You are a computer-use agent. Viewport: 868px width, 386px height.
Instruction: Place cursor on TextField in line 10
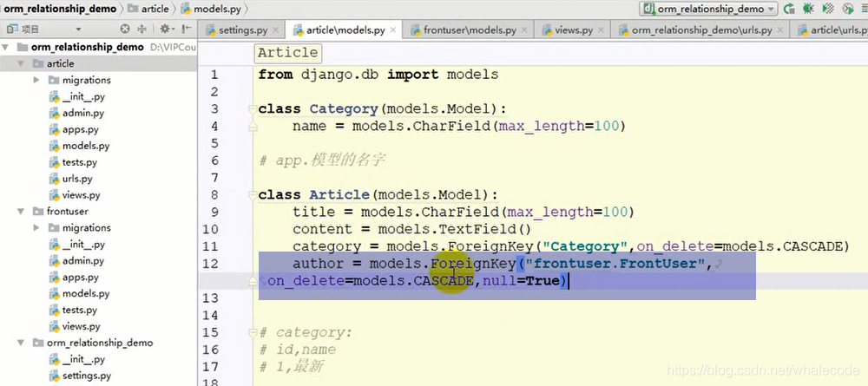477,230
